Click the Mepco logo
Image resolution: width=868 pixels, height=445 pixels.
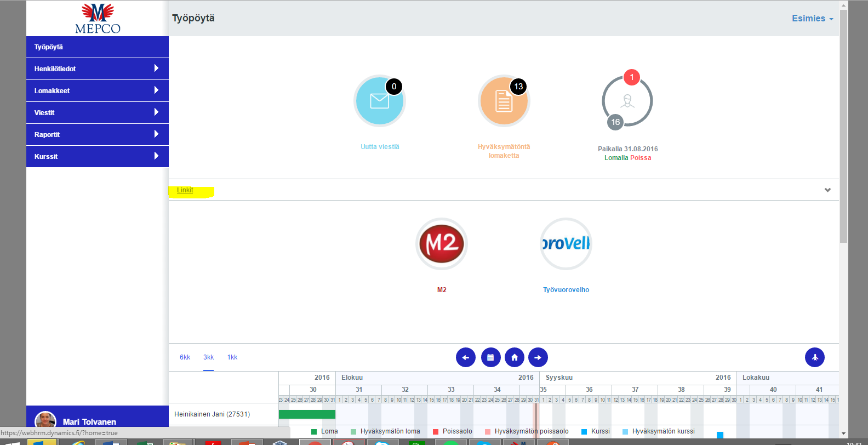click(98, 19)
